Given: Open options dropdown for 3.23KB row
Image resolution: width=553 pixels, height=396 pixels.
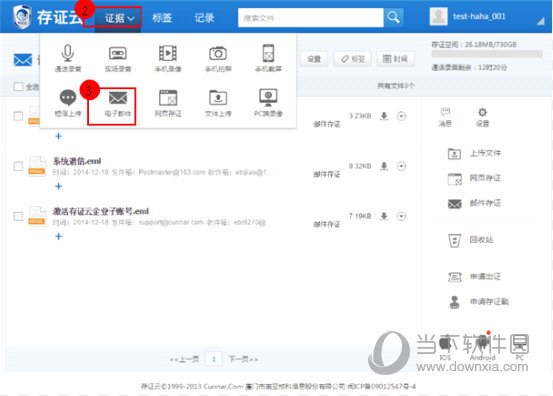Looking at the screenshot, I should pos(401,116).
